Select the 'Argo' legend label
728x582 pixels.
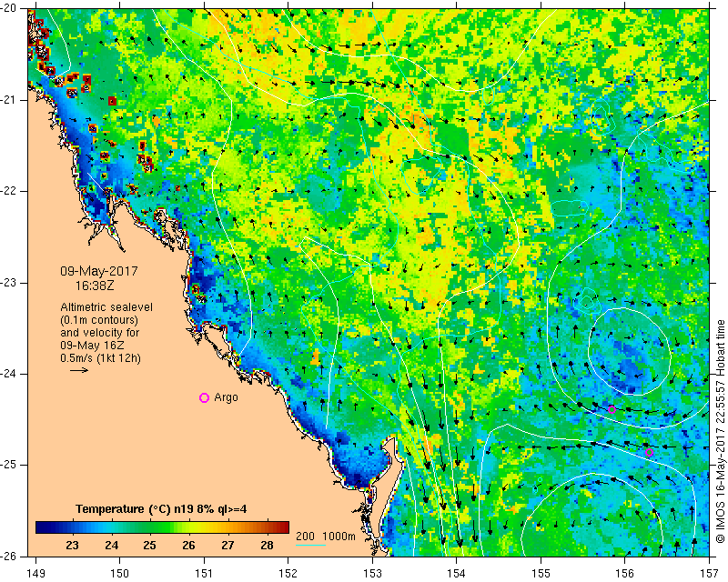[x=226, y=397]
